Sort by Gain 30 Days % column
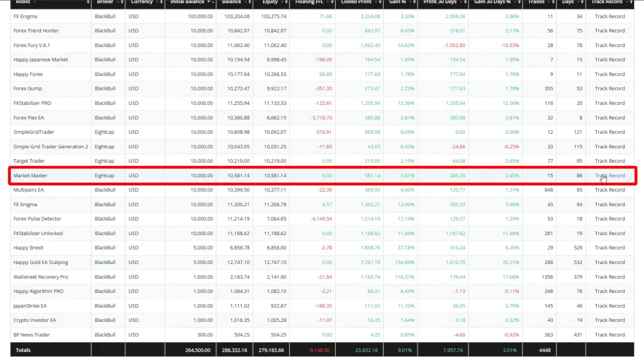Viewport: 644px width, 362px height. click(x=517, y=3)
